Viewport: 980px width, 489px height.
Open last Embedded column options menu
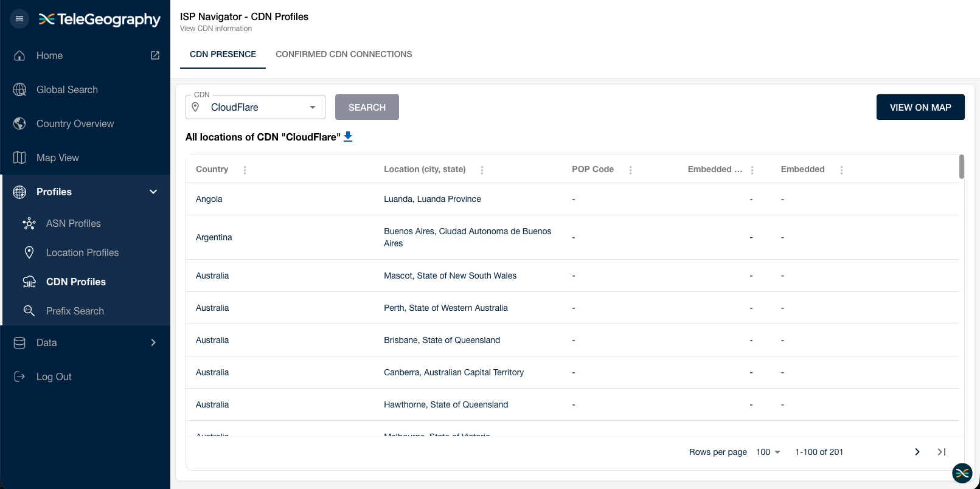point(842,170)
